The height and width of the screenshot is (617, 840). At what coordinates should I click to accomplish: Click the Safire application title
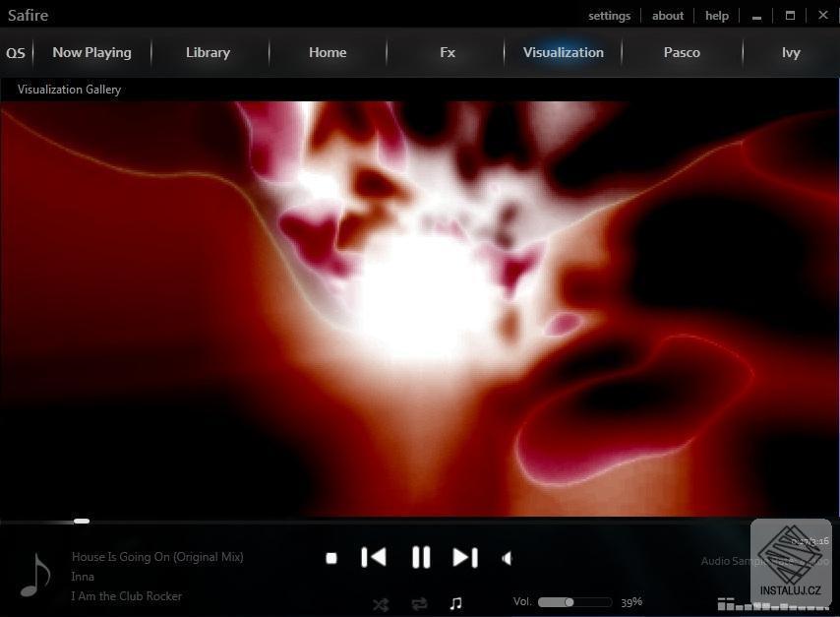(28, 15)
